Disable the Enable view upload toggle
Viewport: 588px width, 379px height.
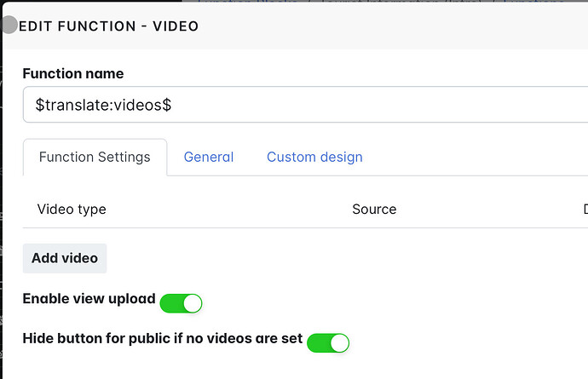[x=182, y=302]
